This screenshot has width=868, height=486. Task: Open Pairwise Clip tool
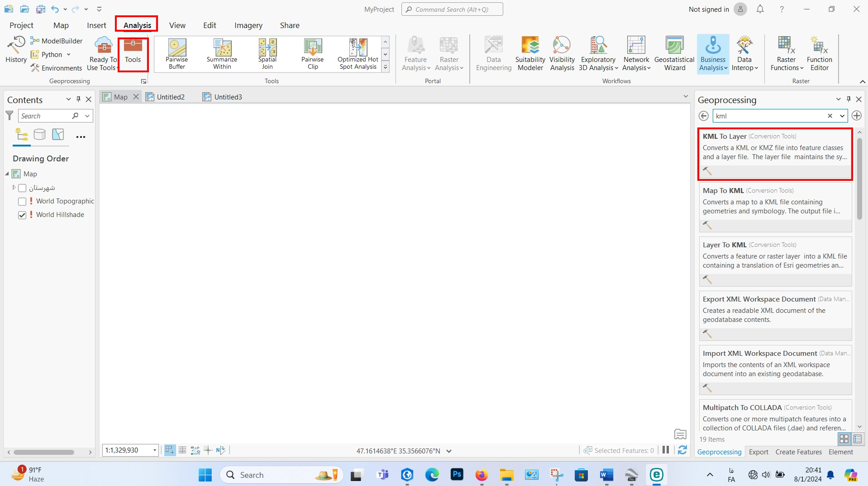click(313, 54)
